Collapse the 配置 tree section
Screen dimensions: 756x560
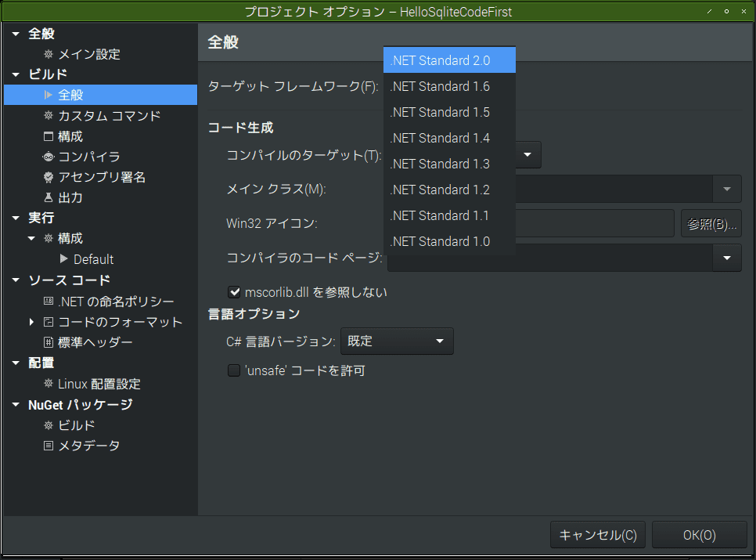16,363
